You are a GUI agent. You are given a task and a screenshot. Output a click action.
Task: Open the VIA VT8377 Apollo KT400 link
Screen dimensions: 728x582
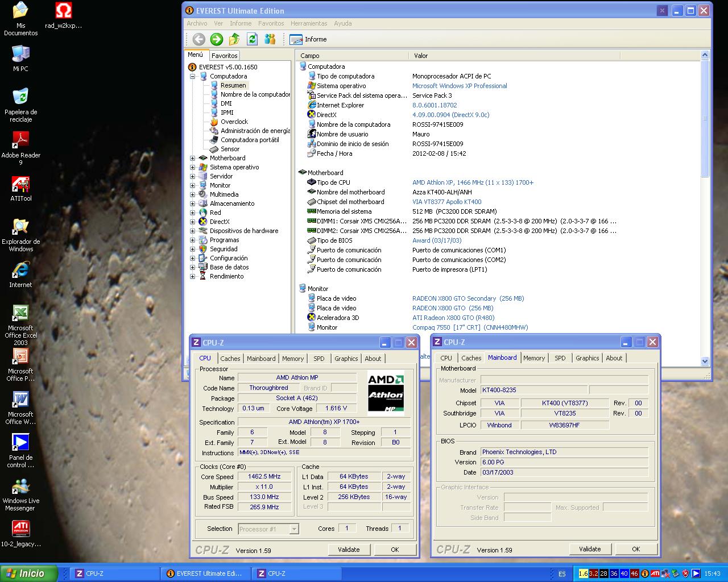click(x=446, y=202)
